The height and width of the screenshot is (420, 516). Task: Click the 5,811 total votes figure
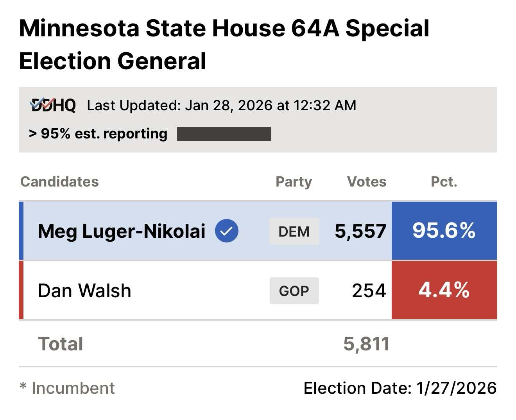tap(366, 344)
